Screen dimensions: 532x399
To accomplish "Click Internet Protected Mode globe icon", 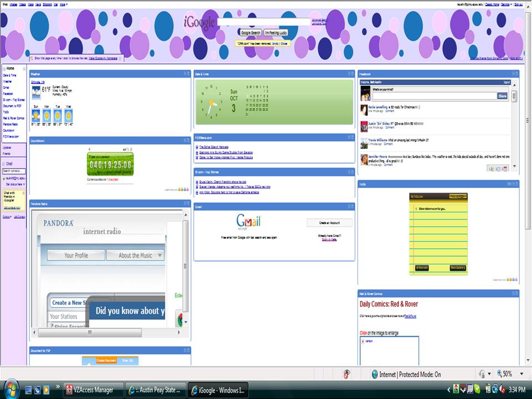I will tap(375, 374).
